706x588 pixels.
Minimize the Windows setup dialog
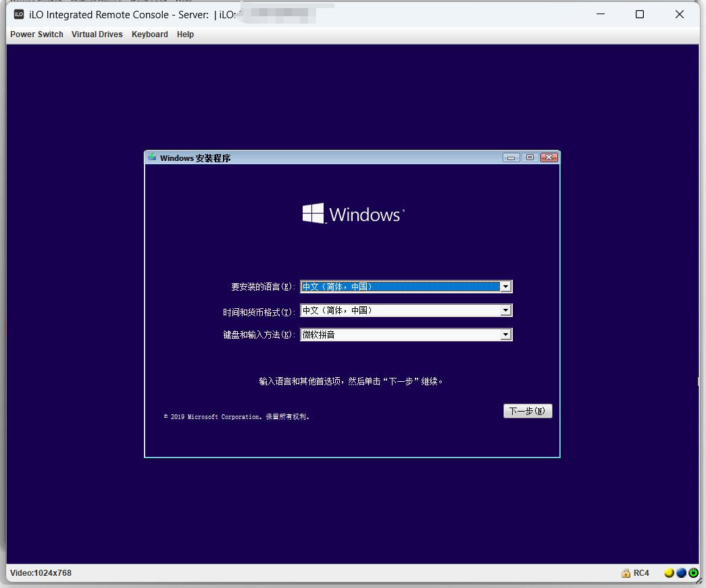(511, 157)
